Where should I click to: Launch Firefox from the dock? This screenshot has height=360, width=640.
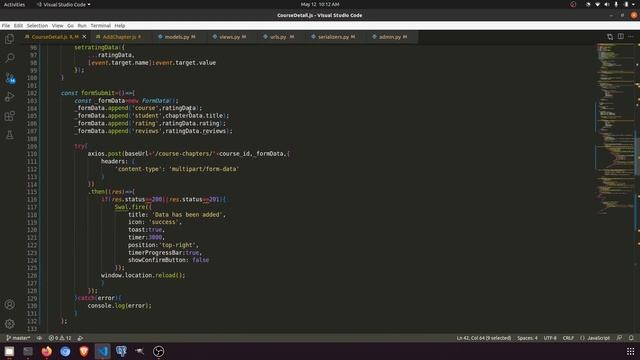click(x=47, y=351)
